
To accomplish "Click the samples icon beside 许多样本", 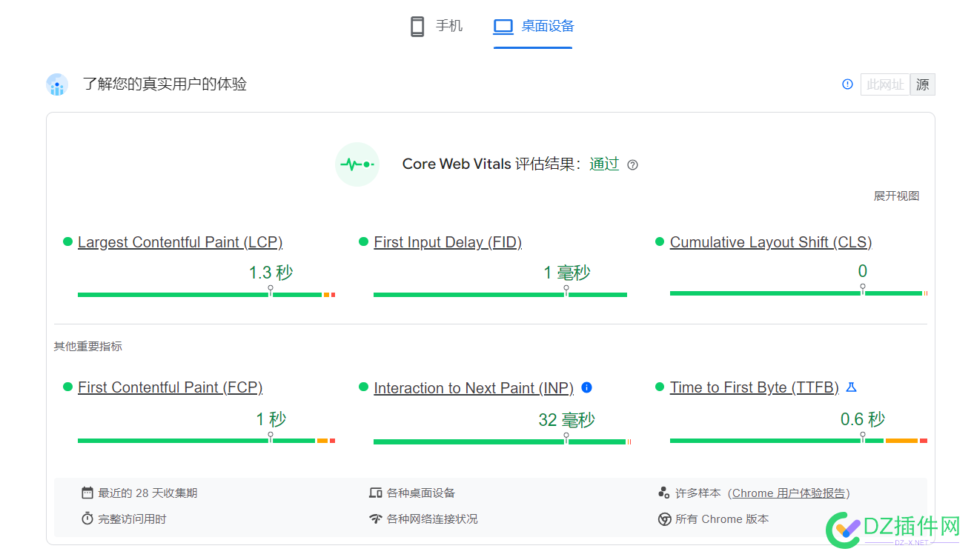I will tap(663, 493).
